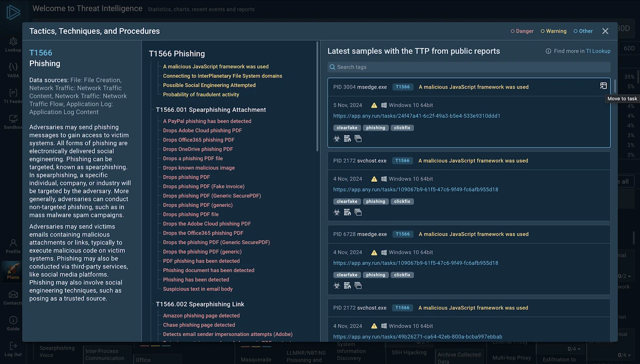Click Windows logo in 5 Nov, 2024 row
Screen dimensions: 640x364
click(383, 106)
